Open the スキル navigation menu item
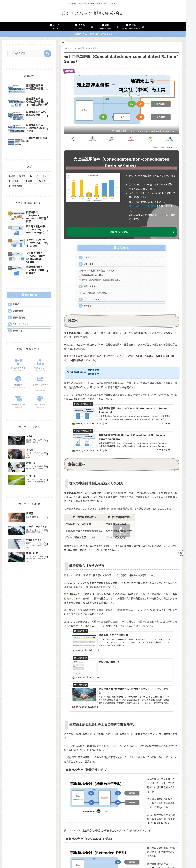Screen dimensions: 196x868 [x=80, y=26]
